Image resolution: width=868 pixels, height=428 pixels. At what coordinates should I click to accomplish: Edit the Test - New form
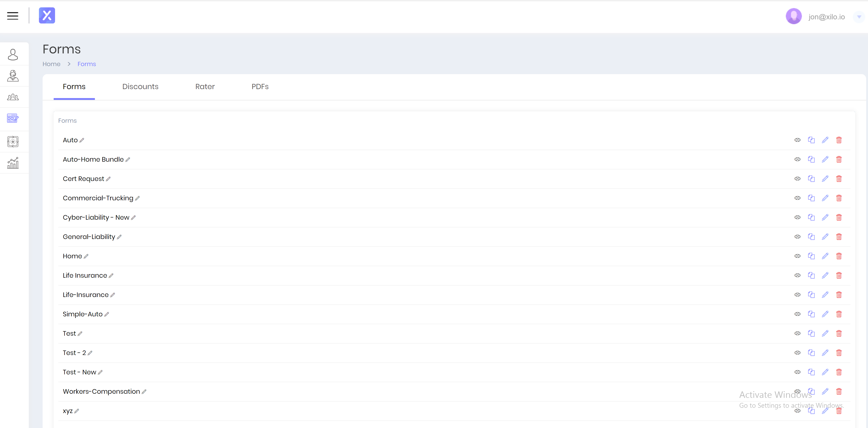825,372
